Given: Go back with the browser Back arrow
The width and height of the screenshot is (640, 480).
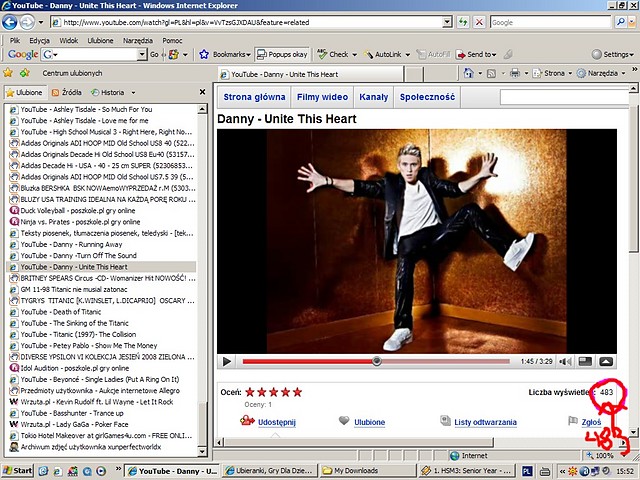Looking at the screenshot, I should pyautogui.click(x=10, y=22).
